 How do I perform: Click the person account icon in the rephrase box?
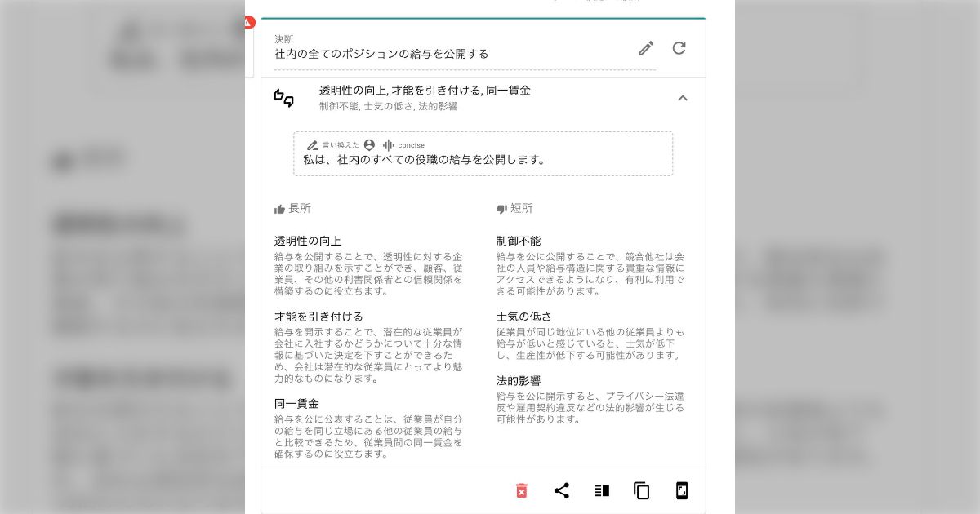pos(369,145)
